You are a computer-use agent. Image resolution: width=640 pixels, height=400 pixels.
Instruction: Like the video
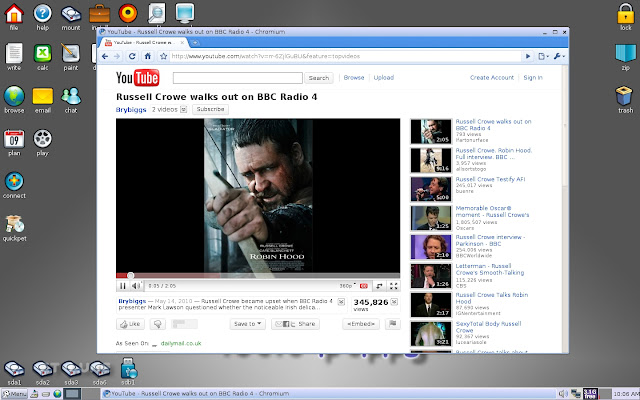pos(130,324)
